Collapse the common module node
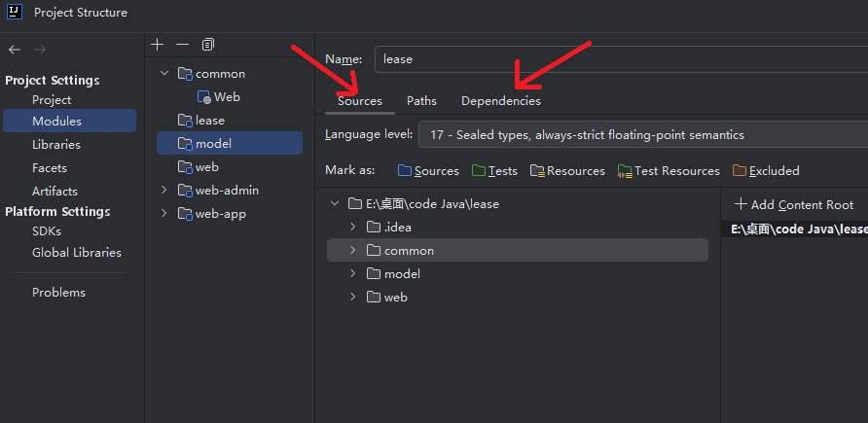The image size is (868, 423). [x=164, y=73]
